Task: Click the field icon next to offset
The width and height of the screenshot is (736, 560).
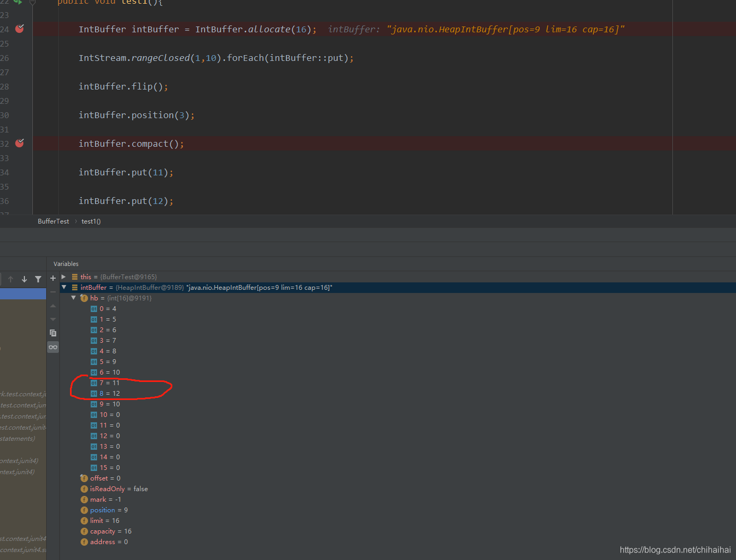Action: (84, 478)
